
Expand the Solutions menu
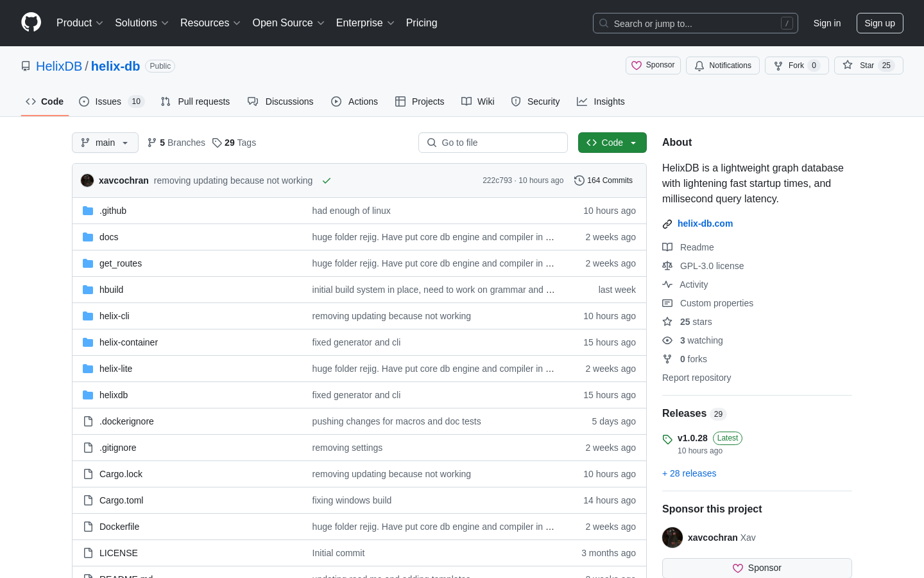click(142, 23)
